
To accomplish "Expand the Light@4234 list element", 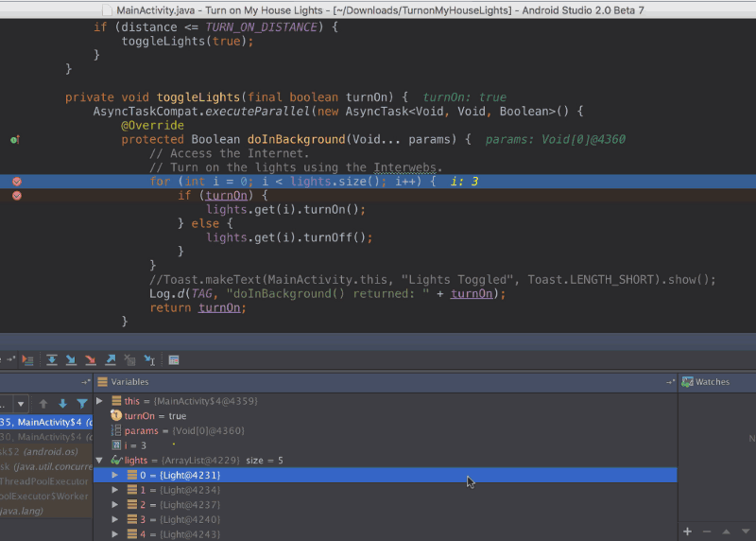I will point(115,490).
